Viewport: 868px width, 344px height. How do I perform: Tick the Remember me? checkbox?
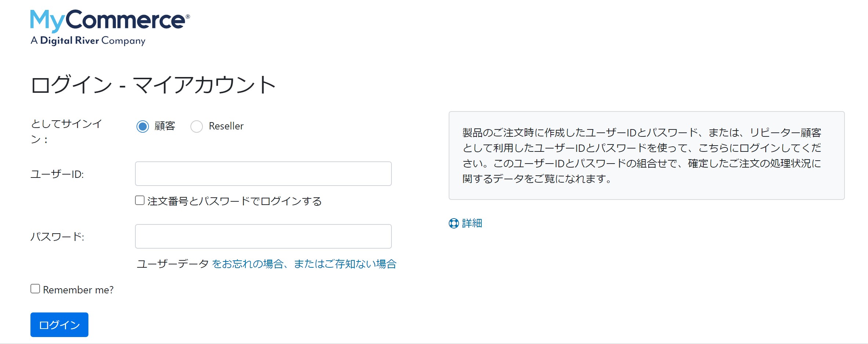35,289
